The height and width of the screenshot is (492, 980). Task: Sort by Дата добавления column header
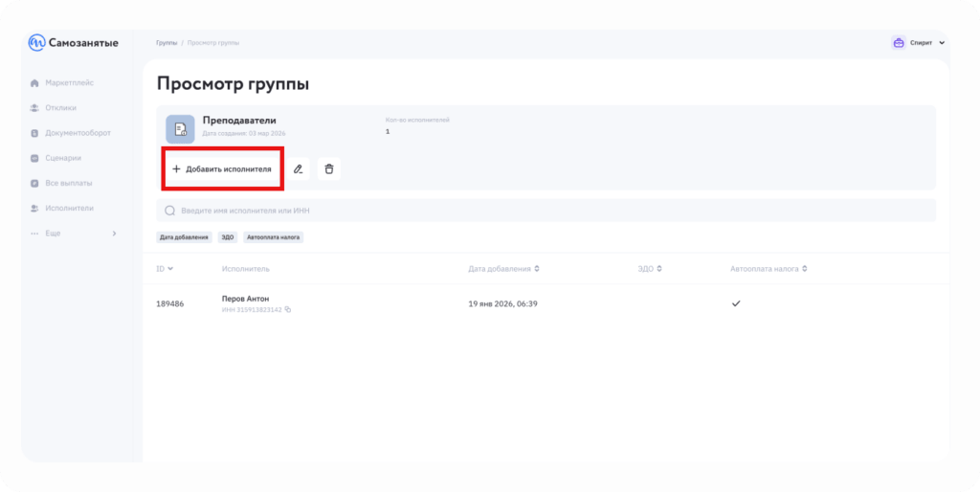pos(504,269)
